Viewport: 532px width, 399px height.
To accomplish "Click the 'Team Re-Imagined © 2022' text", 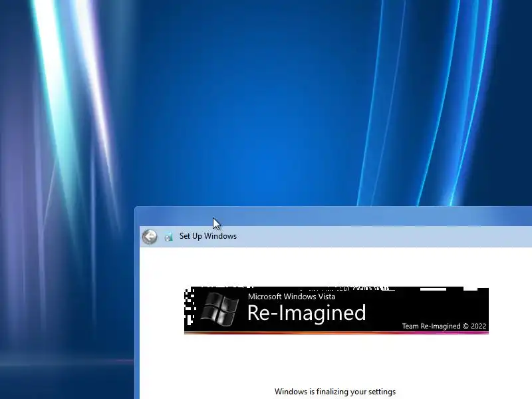I will [444, 326].
